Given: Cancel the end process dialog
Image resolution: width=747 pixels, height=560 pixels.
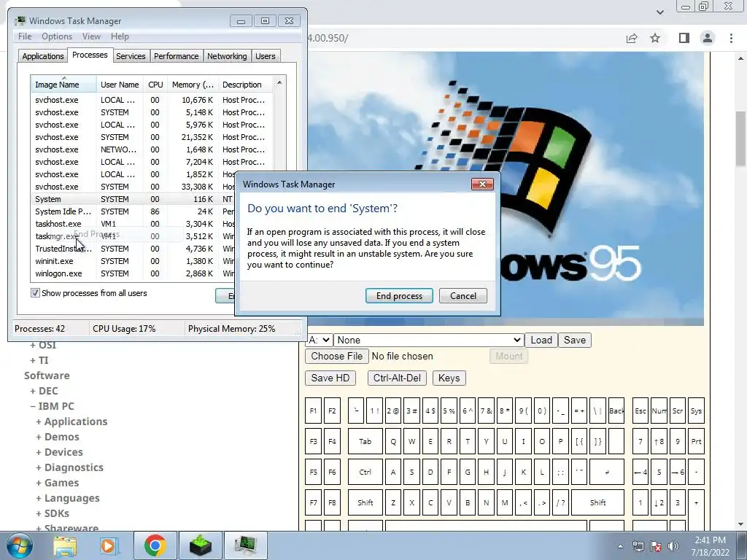Looking at the screenshot, I should (x=463, y=296).
